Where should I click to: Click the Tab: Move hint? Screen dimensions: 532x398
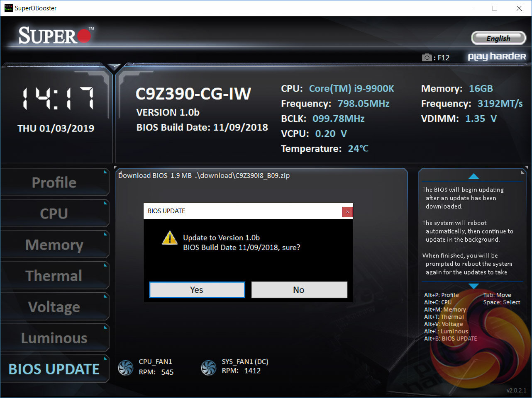[497, 295]
